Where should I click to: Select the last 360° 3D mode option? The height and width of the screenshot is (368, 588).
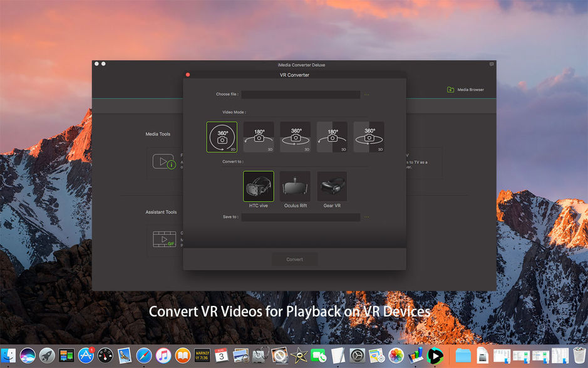click(x=369, y=137)
